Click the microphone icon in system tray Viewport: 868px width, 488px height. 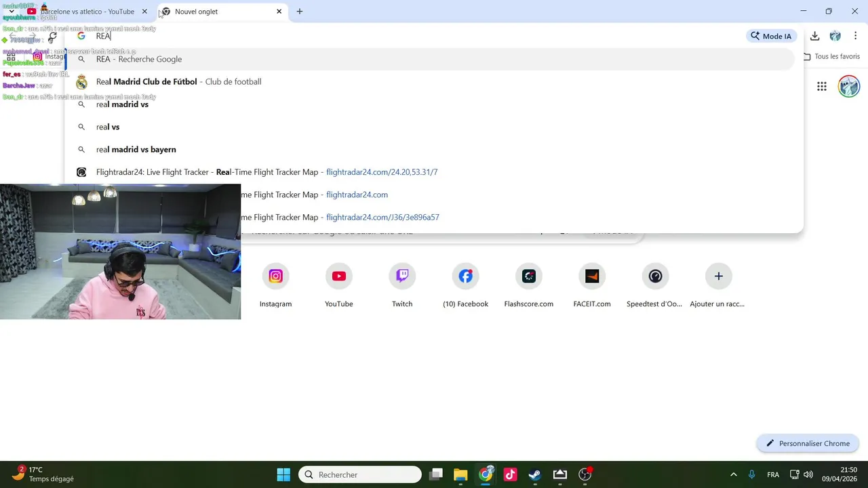(751, 474)
